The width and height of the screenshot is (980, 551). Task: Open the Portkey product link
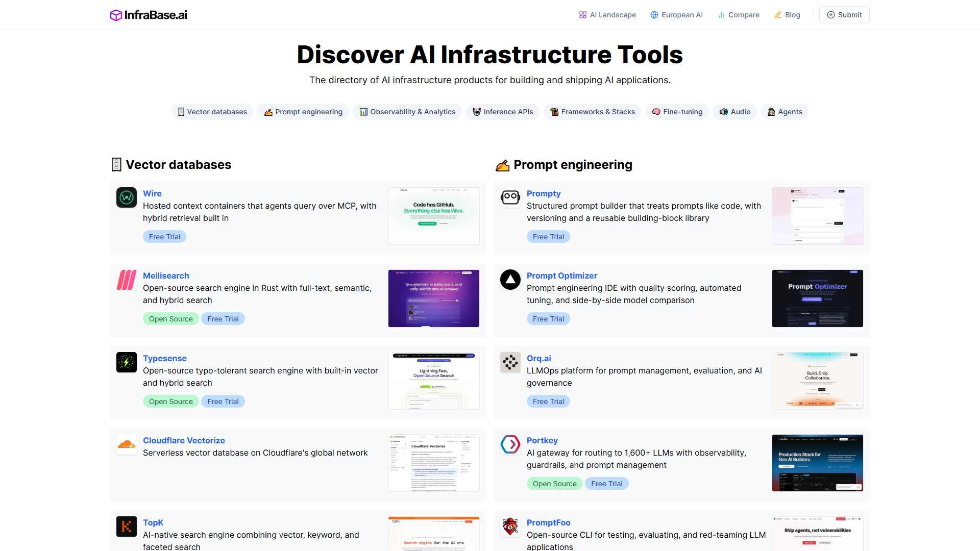click(542, 440)
